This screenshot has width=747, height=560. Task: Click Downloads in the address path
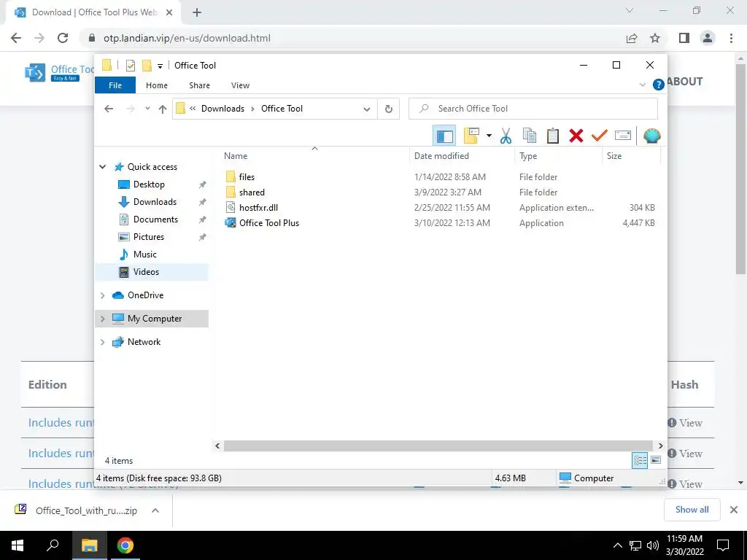[x=222, y=109]
